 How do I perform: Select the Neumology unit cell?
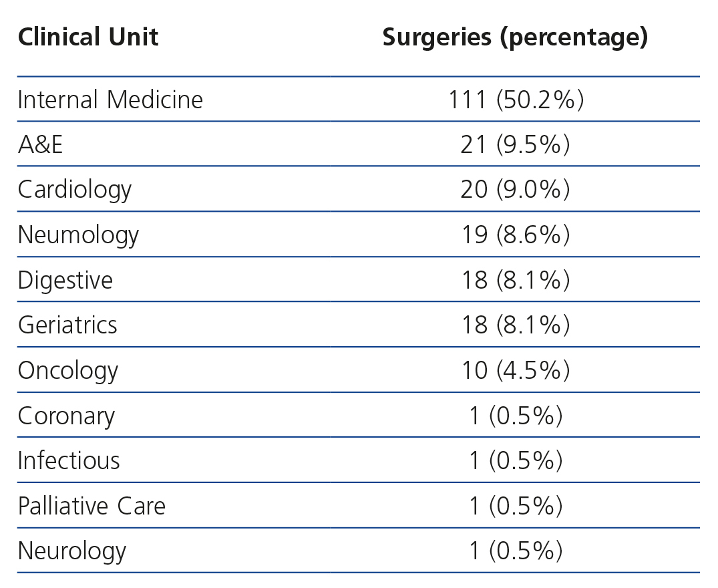(78, 235)
